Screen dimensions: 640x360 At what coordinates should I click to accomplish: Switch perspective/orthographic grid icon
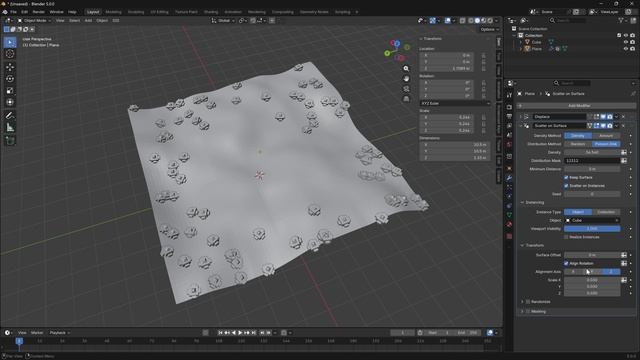point(406,99)
